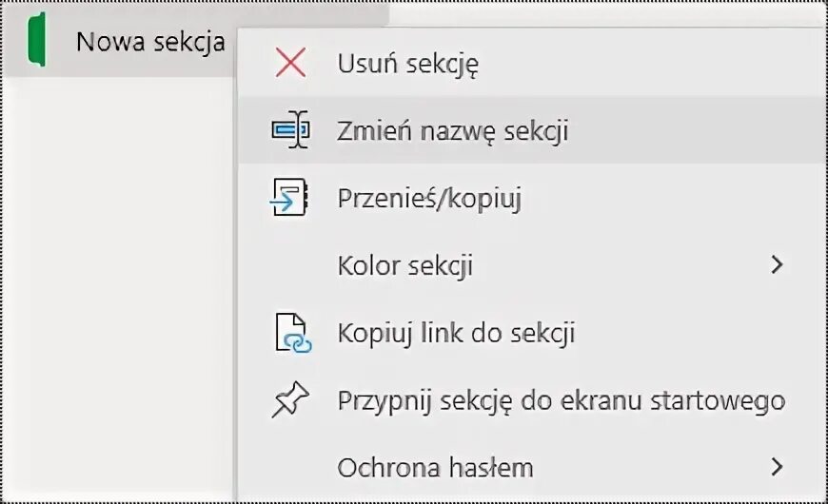
Task: Expand the chevron beside "Ochrona hasłem"
Action: click(778, 467)
